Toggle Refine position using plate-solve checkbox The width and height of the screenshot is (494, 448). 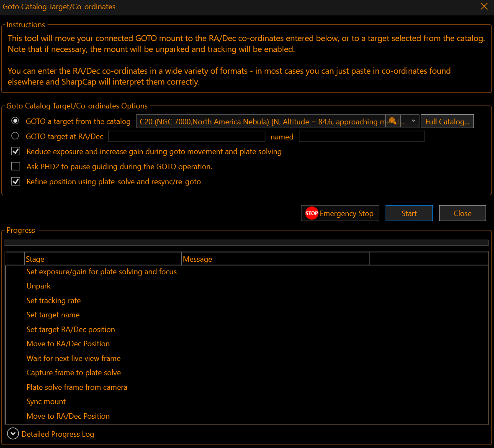tap(16, 181)
